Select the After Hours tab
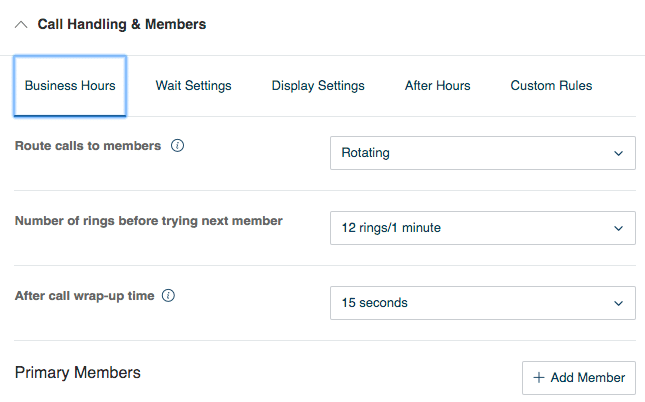 click(x=437, y=86)
